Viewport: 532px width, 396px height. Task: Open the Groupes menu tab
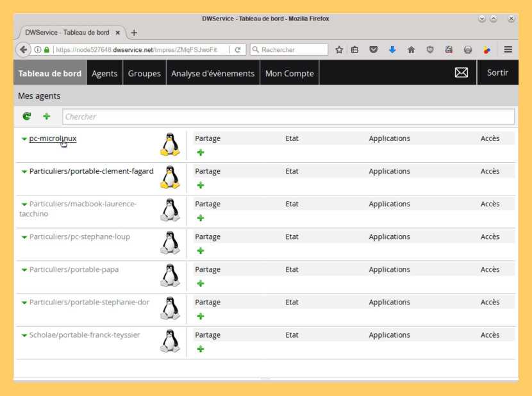click(x=144, y=73)
